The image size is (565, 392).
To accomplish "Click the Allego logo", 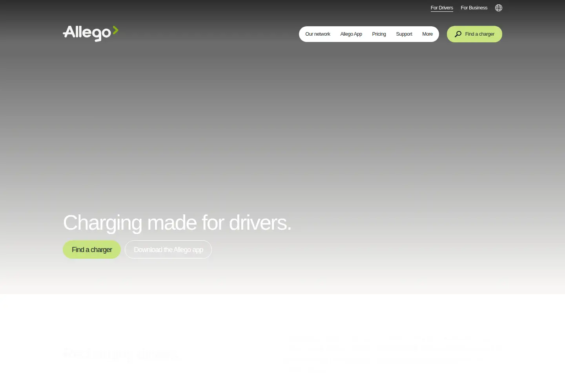I will pos(91,33).
